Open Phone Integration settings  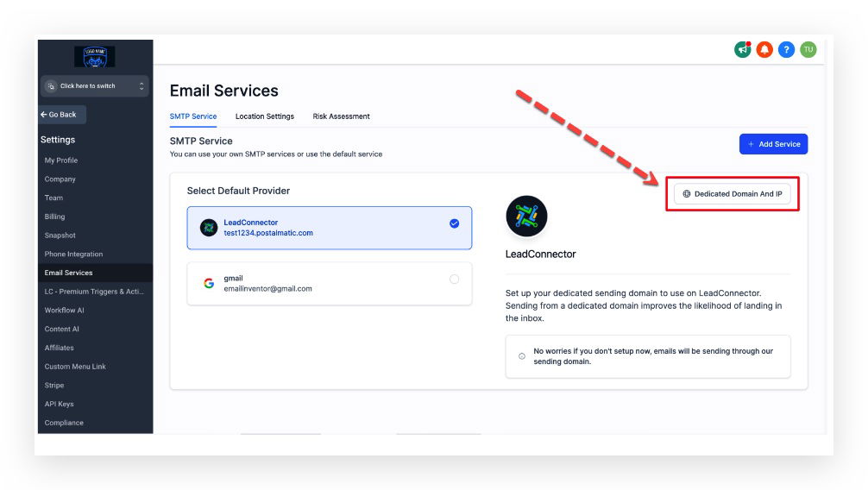pos(73,254)
